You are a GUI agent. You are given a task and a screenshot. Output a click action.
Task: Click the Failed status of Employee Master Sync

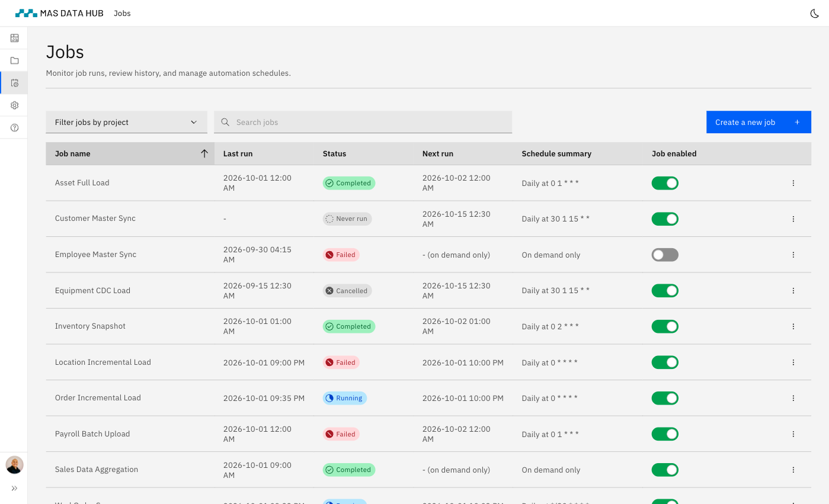341,255
